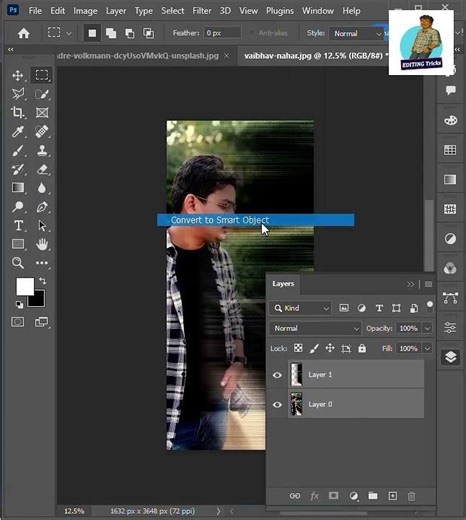Select the Eyedropper tool
The height and width of the screenshot is (520, 466).
click(x=18, y=131)
